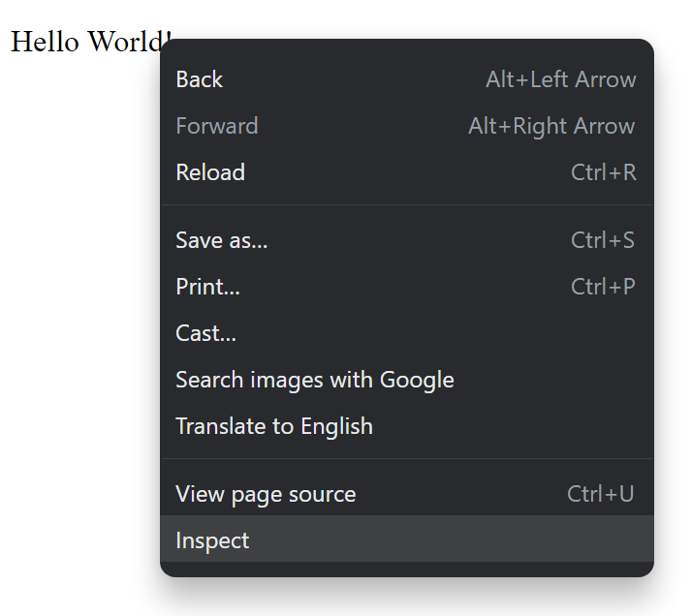Screen dimensions: 691x616
Task: Click the Ctrl+R shortcut hint
Action: pyautogui.click(x=604, y=172)
